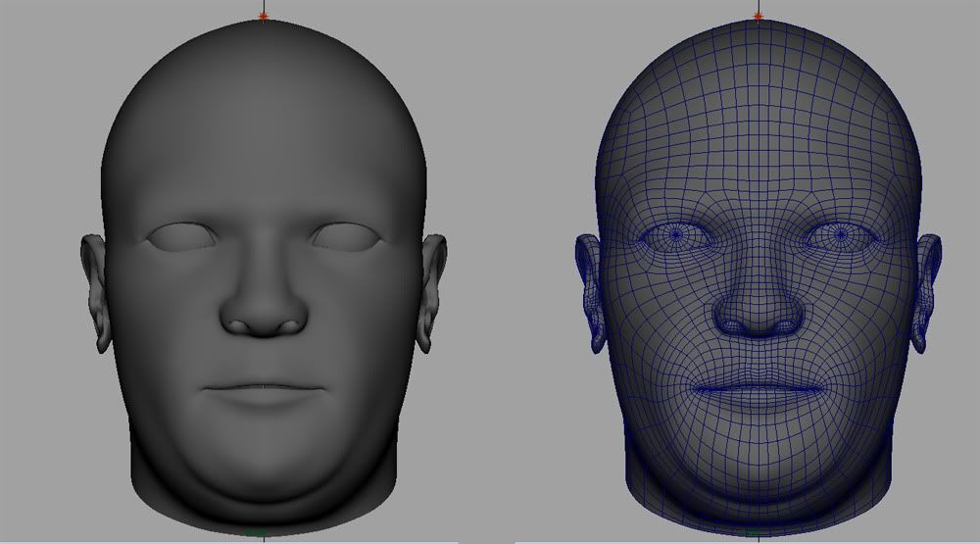
Task: Select the wireframe head's right eyeball
Action: click(x=840, y=235)
